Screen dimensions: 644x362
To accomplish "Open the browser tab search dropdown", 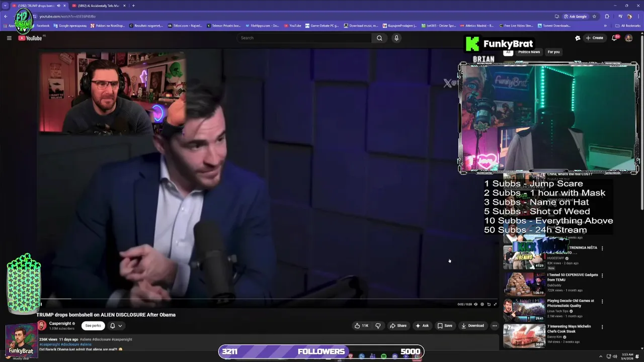I will pyautogui.click(x=5, y=6).
